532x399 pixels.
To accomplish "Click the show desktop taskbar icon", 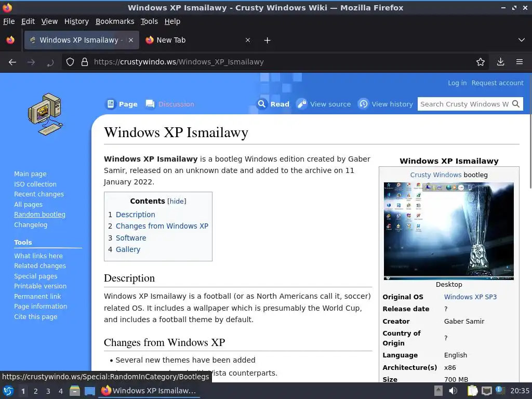I will click(90, 391).
